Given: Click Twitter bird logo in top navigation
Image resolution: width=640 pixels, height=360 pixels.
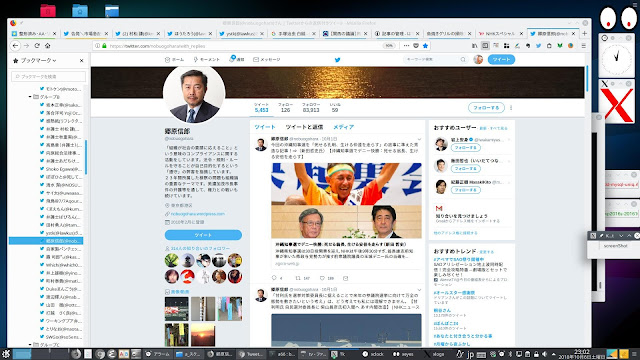Looking at the screenshot, I should click(338, 60).
